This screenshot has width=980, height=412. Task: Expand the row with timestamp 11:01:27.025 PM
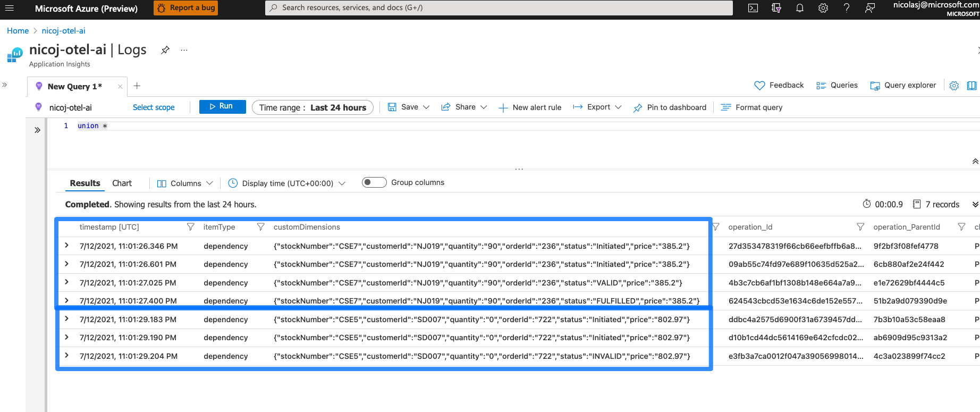point(66,282)
